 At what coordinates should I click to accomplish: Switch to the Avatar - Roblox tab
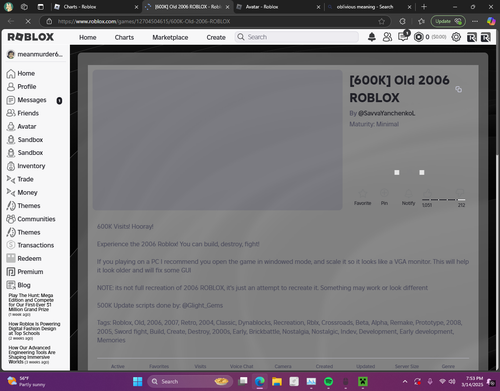[278, 7]
